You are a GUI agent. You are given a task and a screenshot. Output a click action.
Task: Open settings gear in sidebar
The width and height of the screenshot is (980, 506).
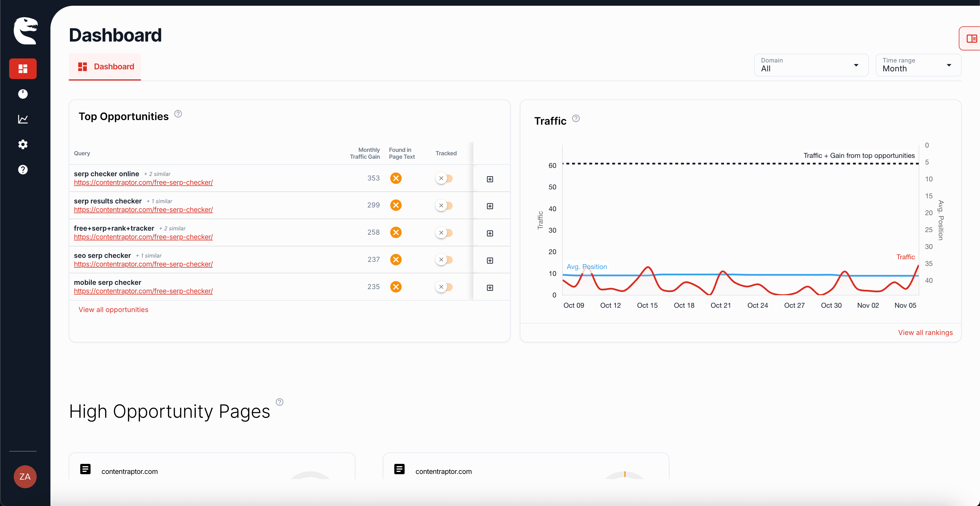tap(23, 144)
